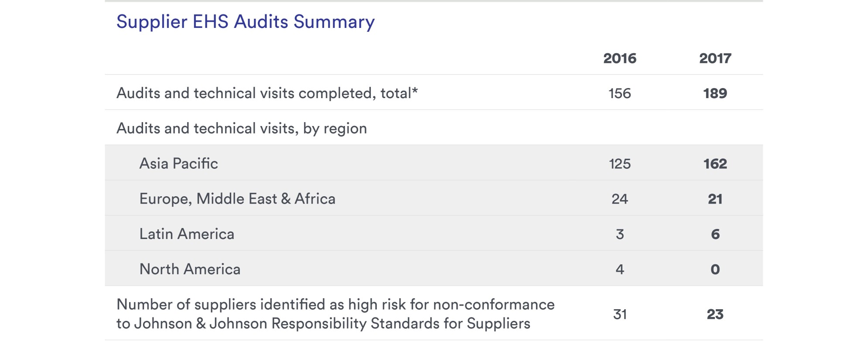Select Europe 2017 value 21

[x=715, y=199]
